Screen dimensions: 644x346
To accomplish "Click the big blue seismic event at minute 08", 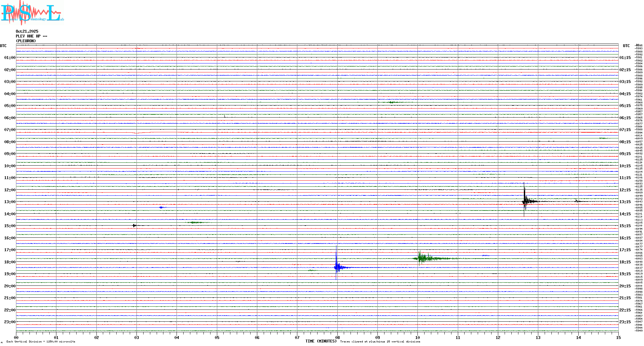I will 336,267.
